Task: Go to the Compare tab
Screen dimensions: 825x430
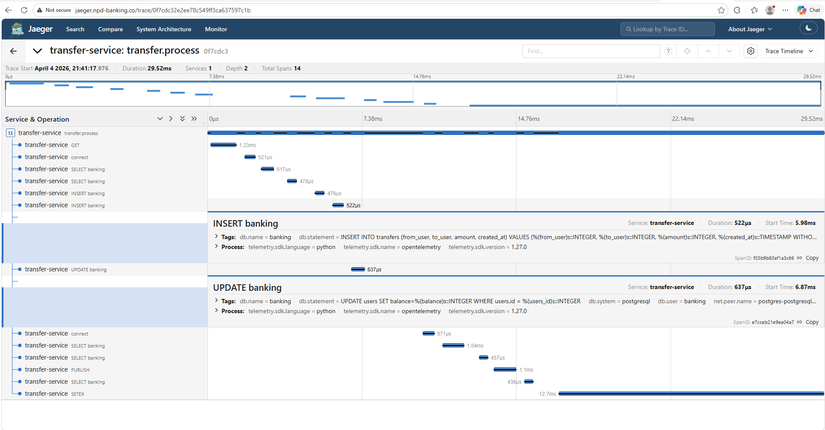Action: [111, 30]
